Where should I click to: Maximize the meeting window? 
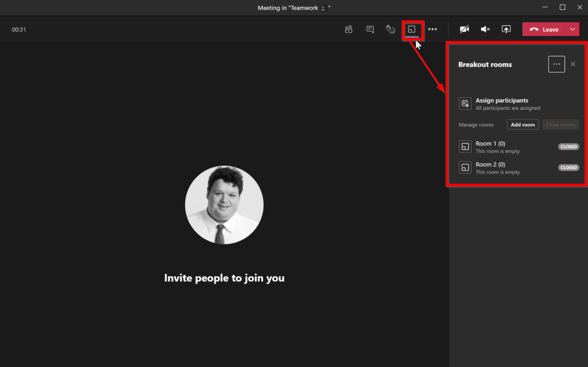point(563,7)
